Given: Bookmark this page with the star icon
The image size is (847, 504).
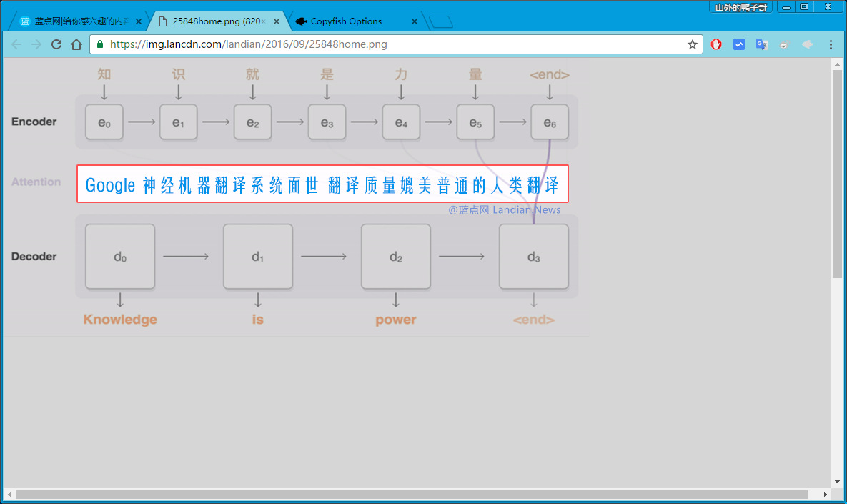Looking at the screenshot, I should (692, 44).
